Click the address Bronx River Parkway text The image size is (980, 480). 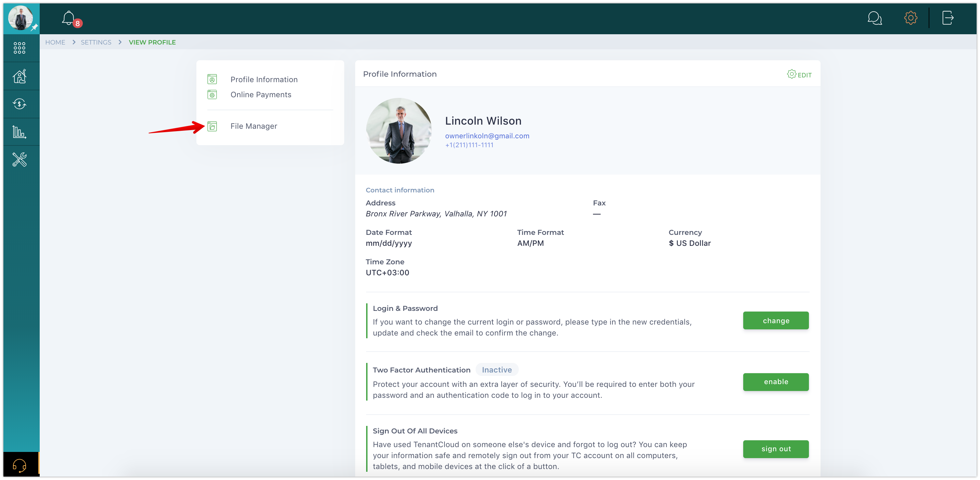(436, 214)
